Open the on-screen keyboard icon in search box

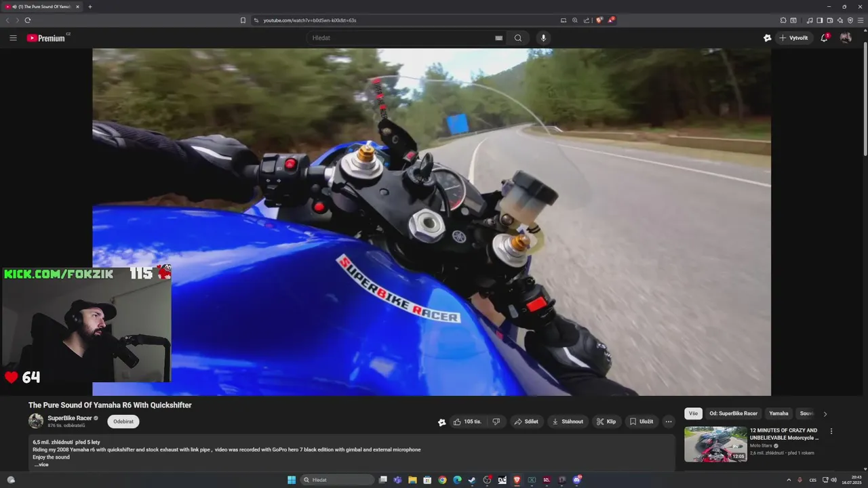point(499,38)
